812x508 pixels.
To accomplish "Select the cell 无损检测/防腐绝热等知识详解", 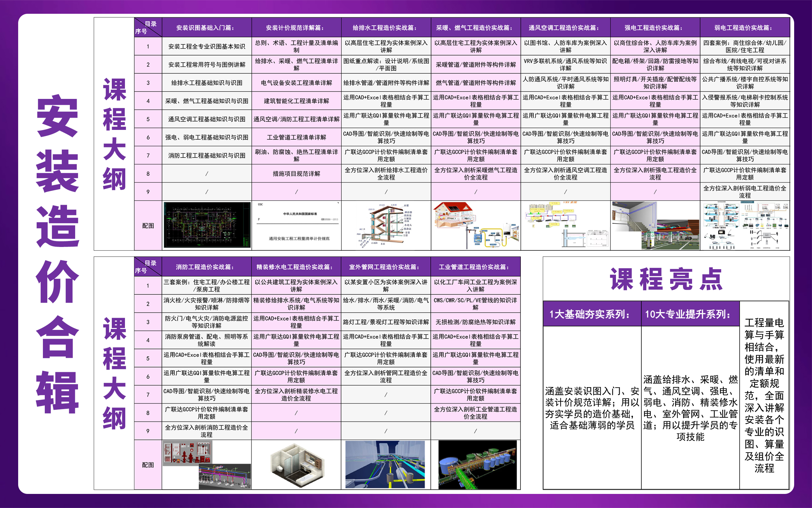I will point(476,322).
